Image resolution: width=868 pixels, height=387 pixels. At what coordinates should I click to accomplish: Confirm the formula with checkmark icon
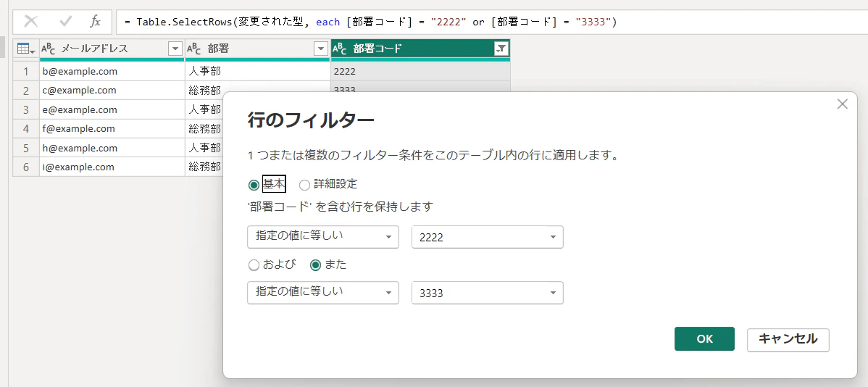click(x=66, y=22)
